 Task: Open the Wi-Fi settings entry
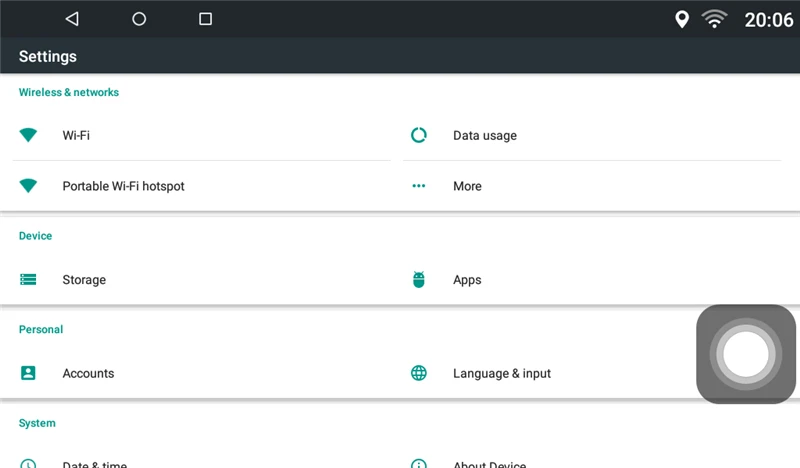202,135
